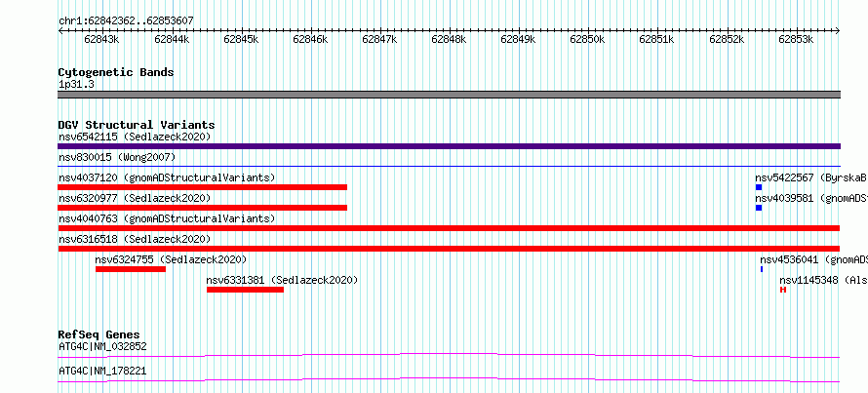Screen dimensions: 868x393
Task: Open the nsv5422567 variant label
Action: pos(811,177)
